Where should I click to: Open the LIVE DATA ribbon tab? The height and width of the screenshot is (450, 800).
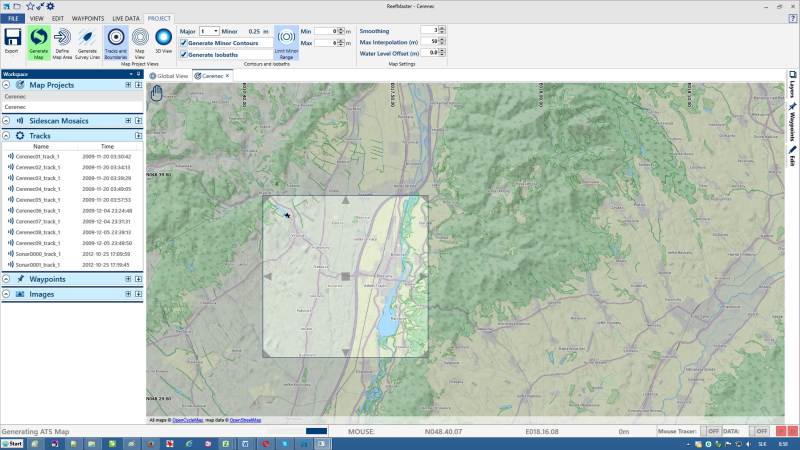(x=126, y=18)
